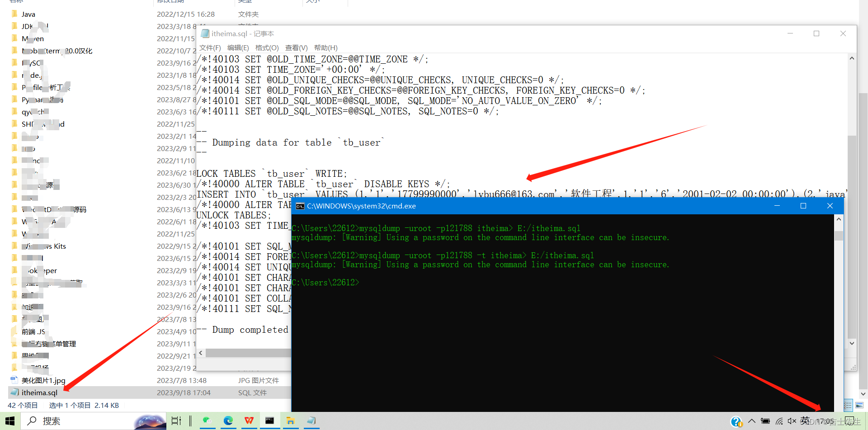Screen dimensions: 868x430
Task: Open the Wi-Fi network tray icon
Action: 779,421
